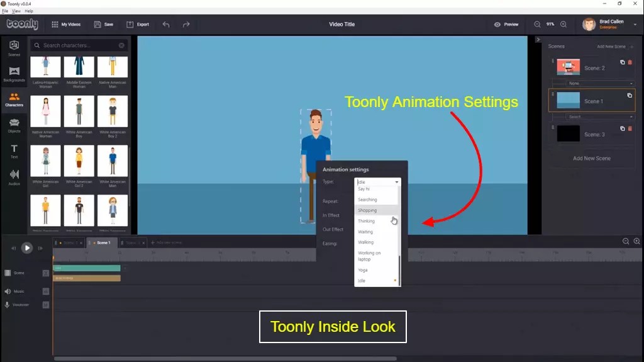Skip to next frame on timeline
Screen dimensions: 644x362
click(x=40, y=248)
